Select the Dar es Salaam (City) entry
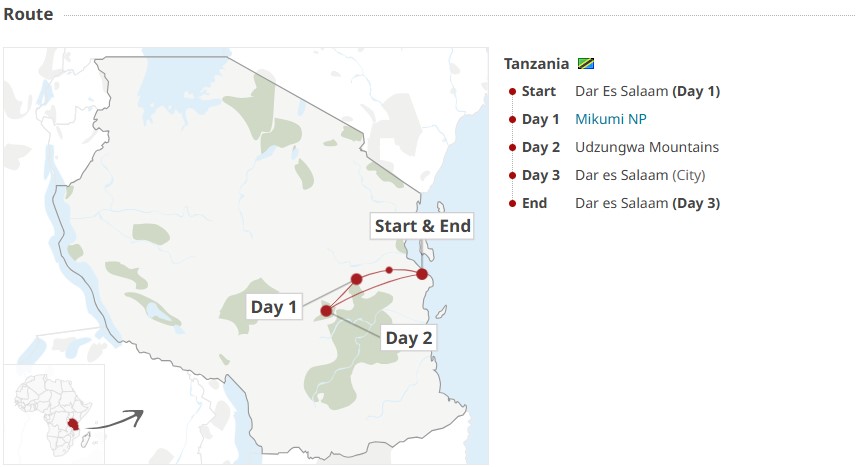Viewport: 862px width, 467px height. [640, 175]
